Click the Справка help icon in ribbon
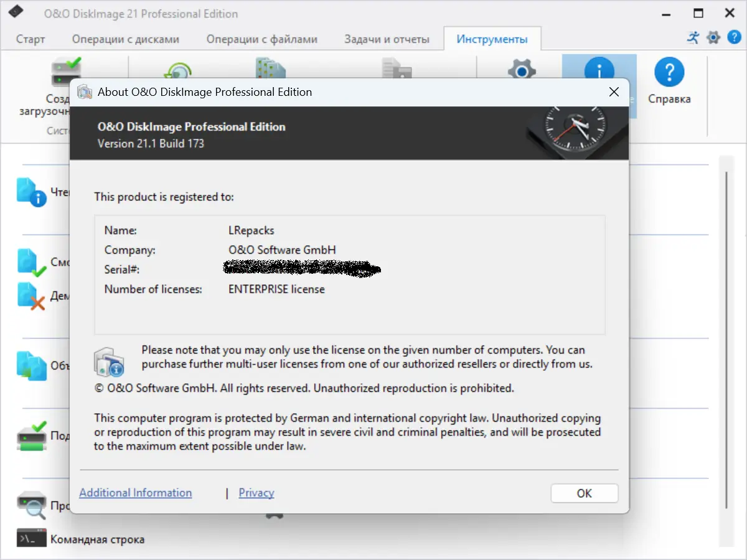 (x=669, y=73)
